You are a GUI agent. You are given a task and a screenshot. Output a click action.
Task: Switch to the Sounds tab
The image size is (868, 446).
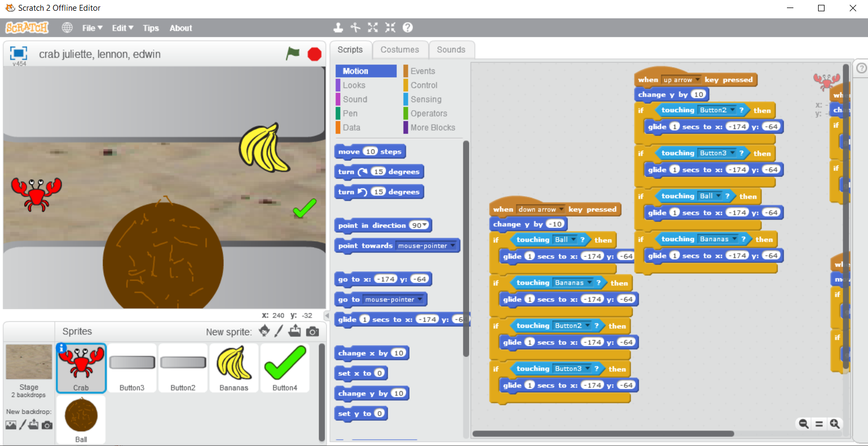450,49
